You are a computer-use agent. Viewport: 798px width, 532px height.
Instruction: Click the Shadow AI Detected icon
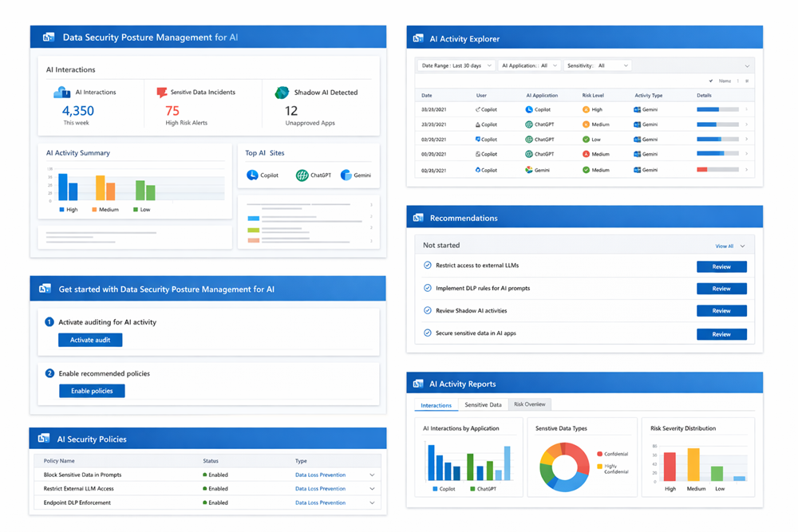click(282, 93)
